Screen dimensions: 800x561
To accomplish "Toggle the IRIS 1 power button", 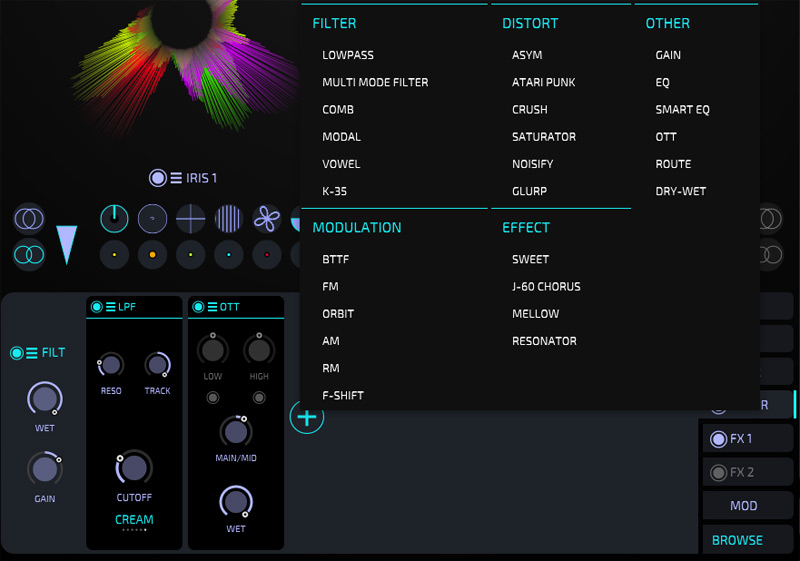I will click(157, 178).
